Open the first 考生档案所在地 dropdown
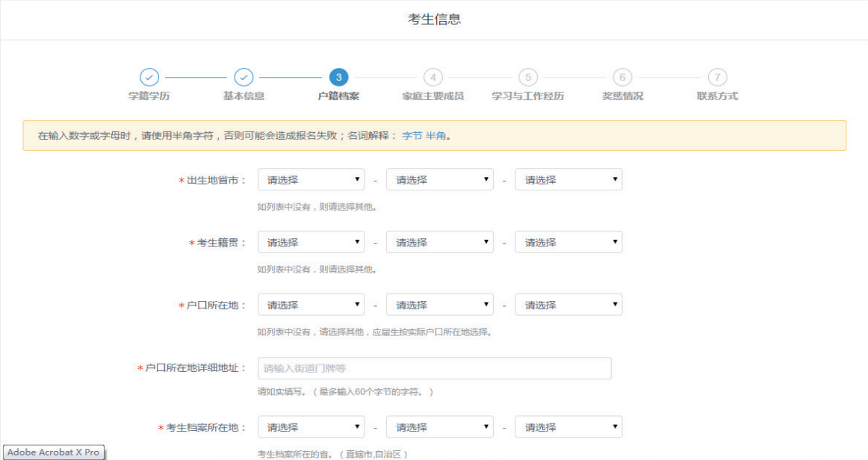868x460 pixels. tap(311, 426)
